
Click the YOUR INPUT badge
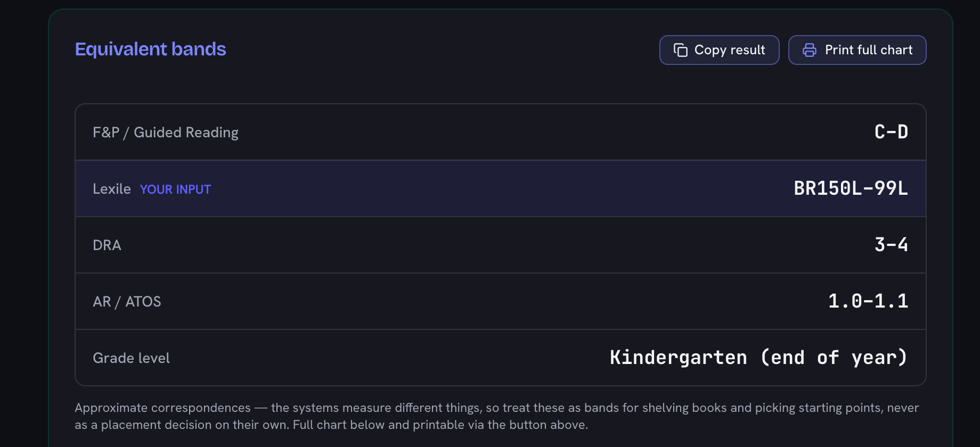pos(175,189)
